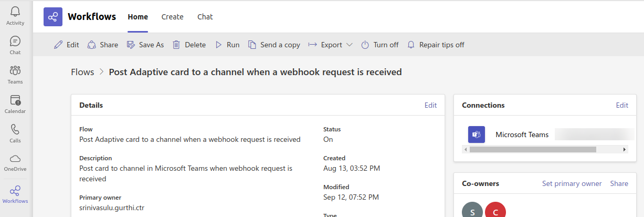Select the Microsoft Teams connection name

tap(522, 135)
